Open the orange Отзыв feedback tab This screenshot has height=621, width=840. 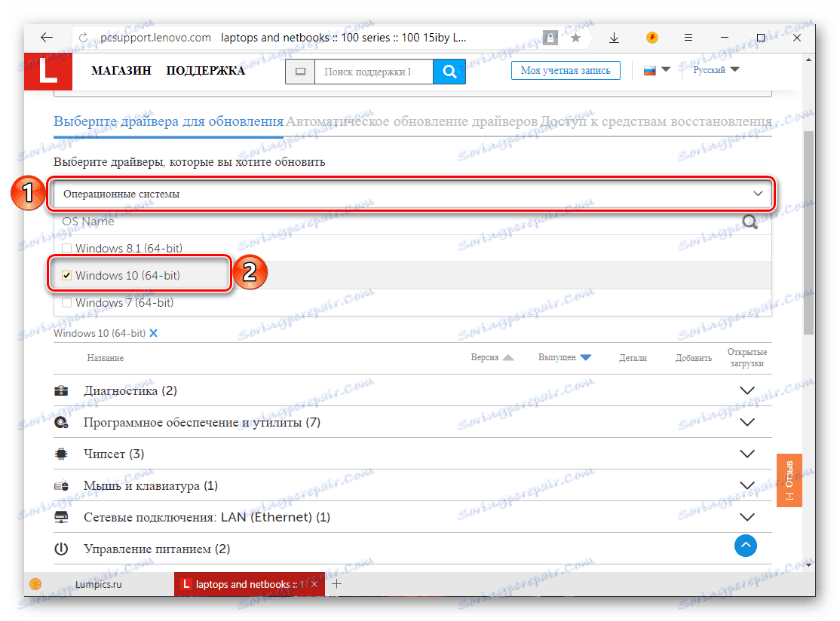(x=789, y=480)
